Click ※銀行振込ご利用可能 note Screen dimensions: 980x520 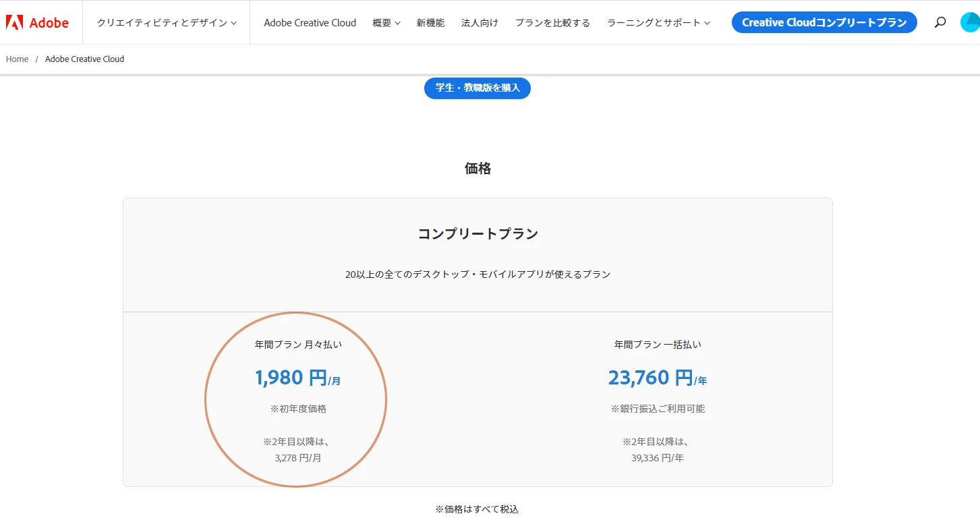(x=658, y=408)
